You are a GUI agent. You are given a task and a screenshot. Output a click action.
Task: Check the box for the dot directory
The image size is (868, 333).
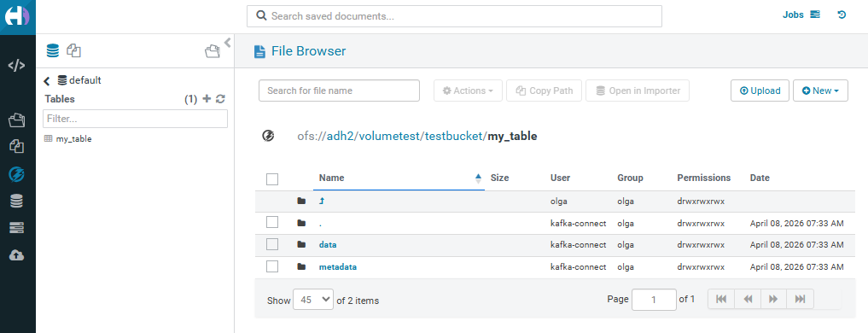pyautogui.click(x=271, y=222)
